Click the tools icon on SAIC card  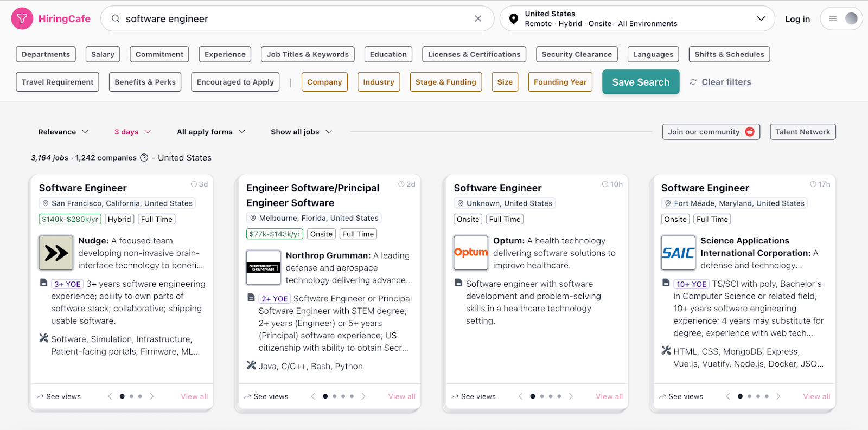[x=666, y=351]
